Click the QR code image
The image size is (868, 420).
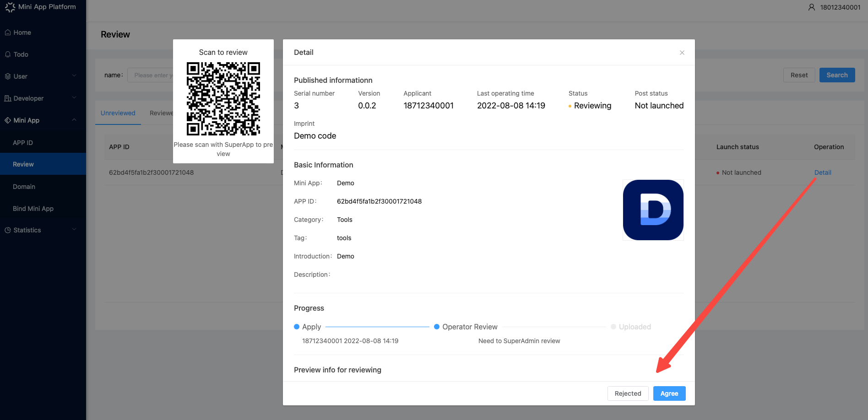point(223,99)
